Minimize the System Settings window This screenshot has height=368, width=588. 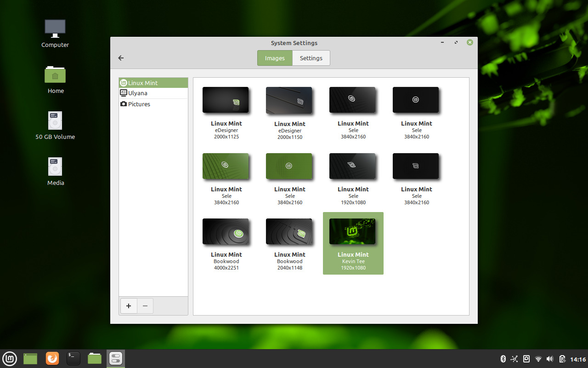tap(442, 42)
